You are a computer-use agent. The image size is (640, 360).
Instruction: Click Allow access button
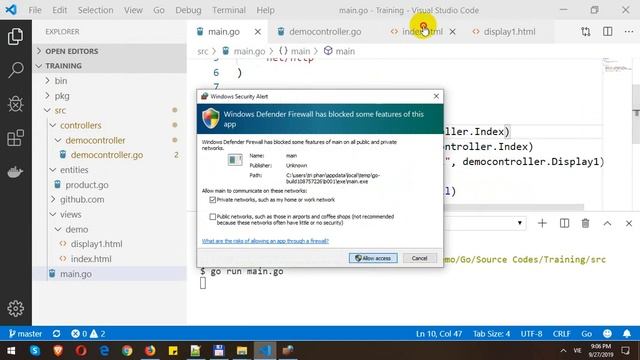coord(373,258)
